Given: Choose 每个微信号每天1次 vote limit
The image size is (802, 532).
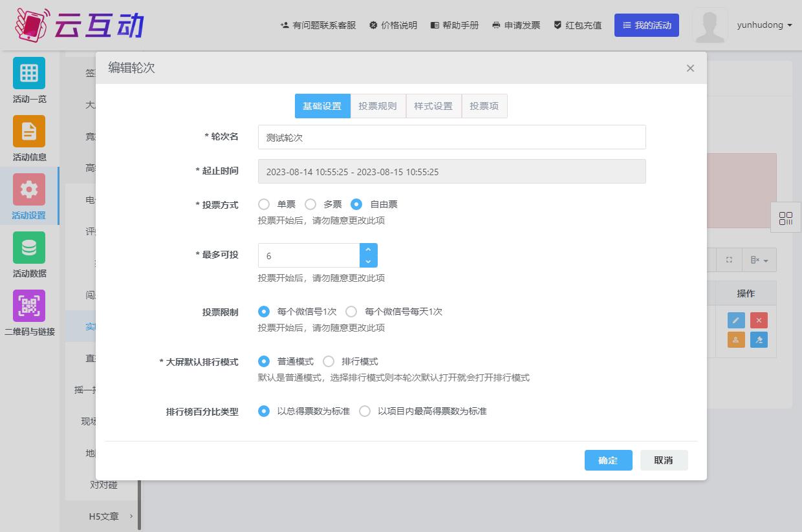Looking at the screenshot, I should click(351, 312).
